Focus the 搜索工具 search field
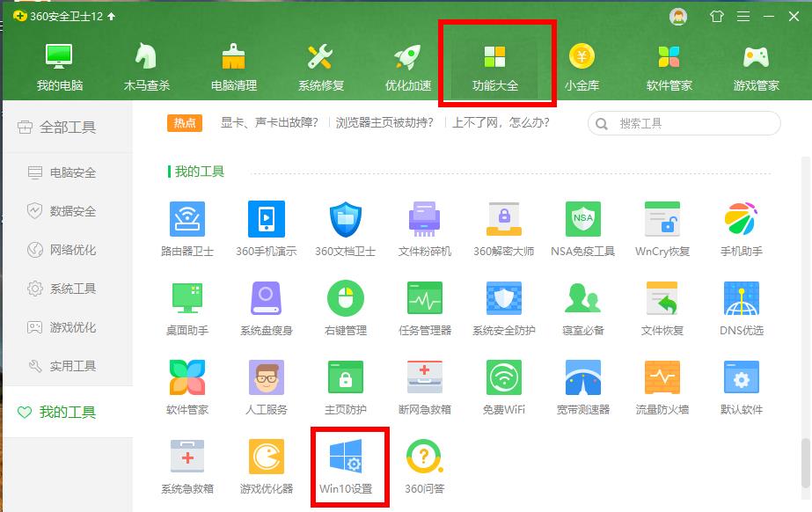 pyautogui.click(x=684, y=123)
